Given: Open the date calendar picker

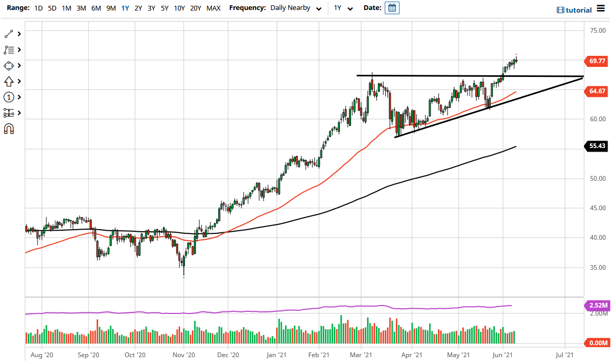Looking at the screenshot, I should point(391,8).
